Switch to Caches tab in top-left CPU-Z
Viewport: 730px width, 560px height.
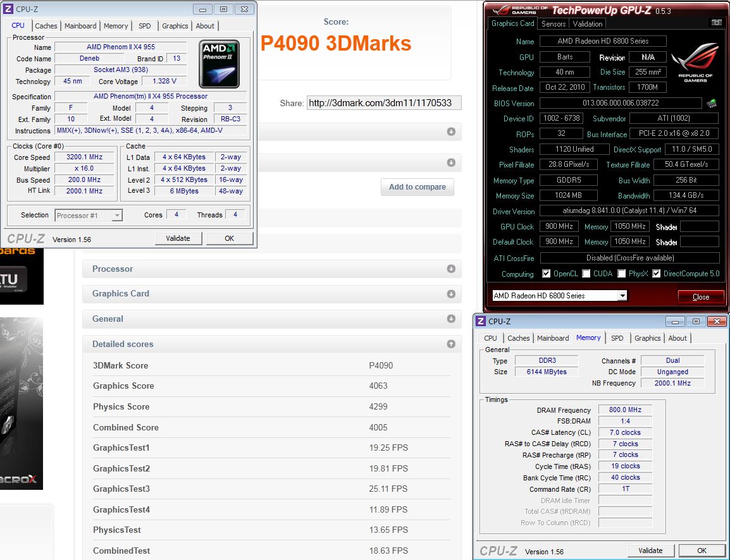click(x=46, y=26)
